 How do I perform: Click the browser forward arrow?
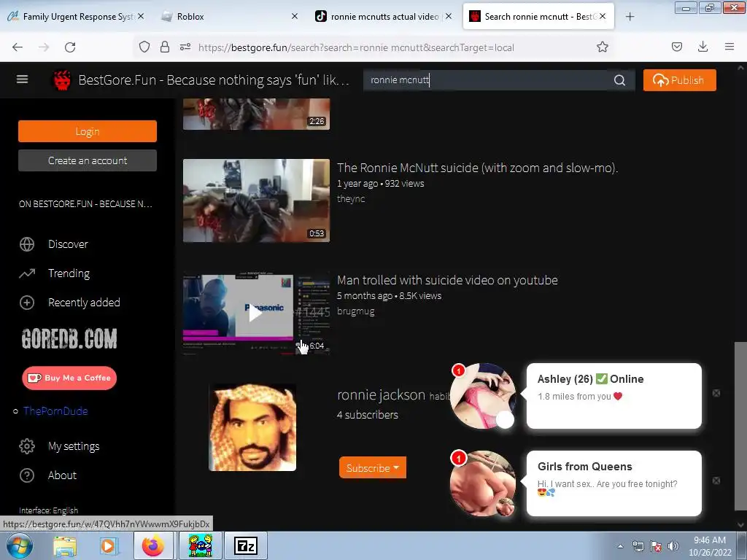point(44,47)
